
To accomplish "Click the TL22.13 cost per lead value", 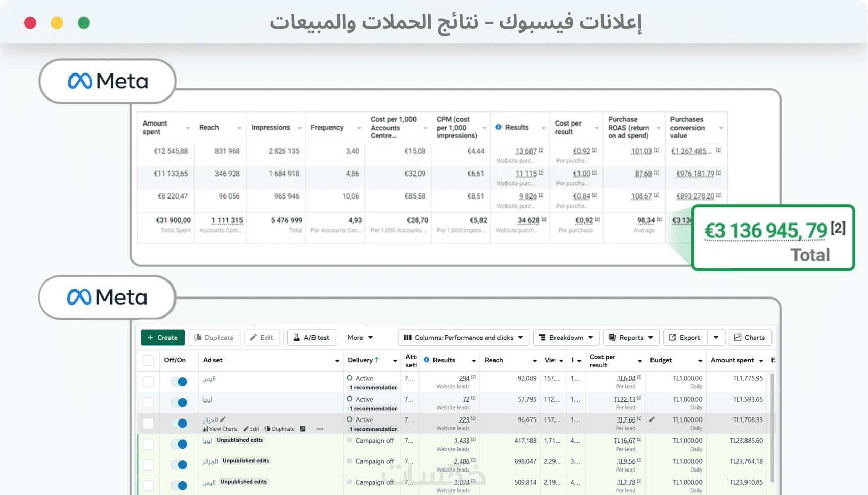I will pyautogui.click(x=624, y=399).
